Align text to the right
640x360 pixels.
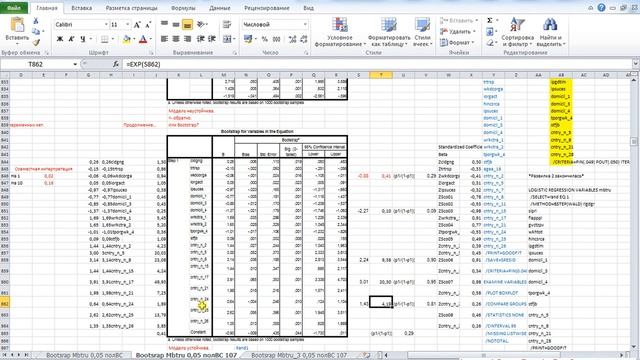187,39
